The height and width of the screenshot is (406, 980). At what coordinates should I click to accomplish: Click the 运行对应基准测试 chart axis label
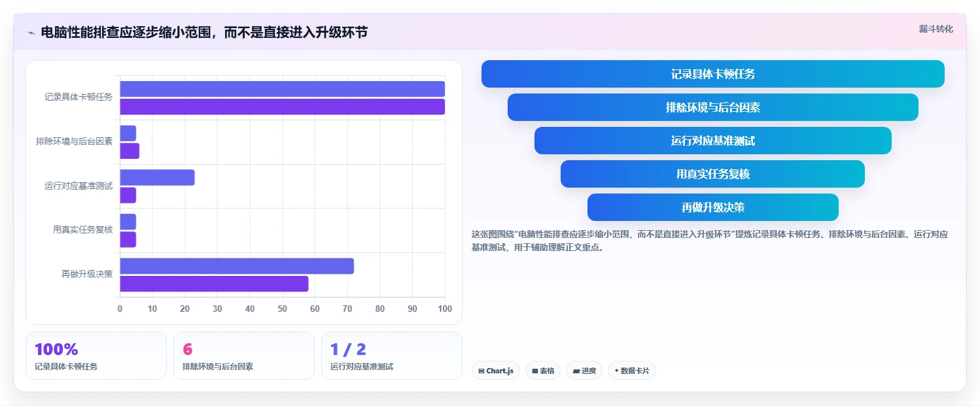point(79,186)
